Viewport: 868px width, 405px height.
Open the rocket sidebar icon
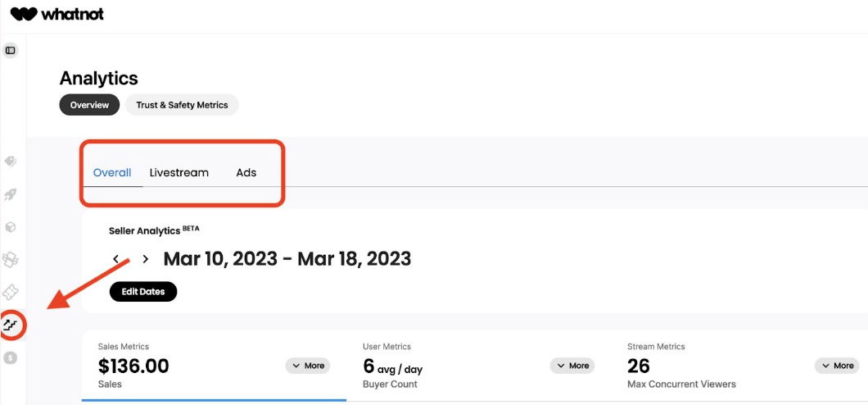tap(11, 194)
